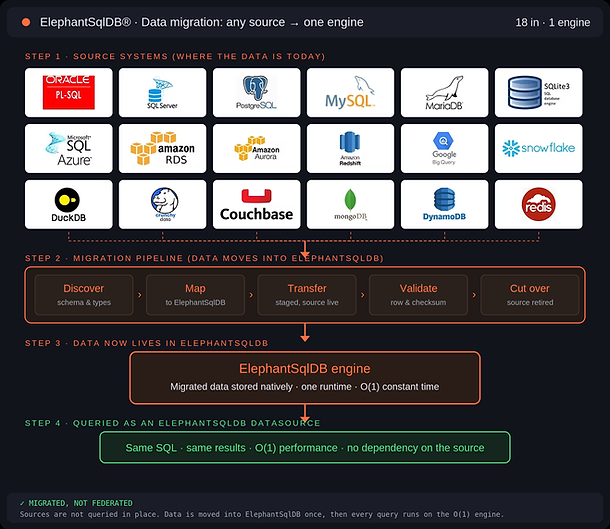
Task: Open the Map to ElephantSqlDB stage
Action: pos(195,295)
